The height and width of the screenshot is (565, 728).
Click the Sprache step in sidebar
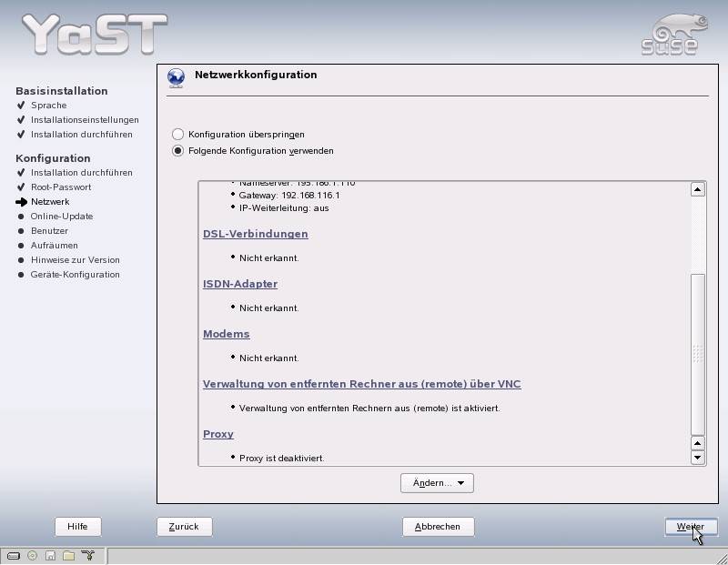(x=49, y=106)
